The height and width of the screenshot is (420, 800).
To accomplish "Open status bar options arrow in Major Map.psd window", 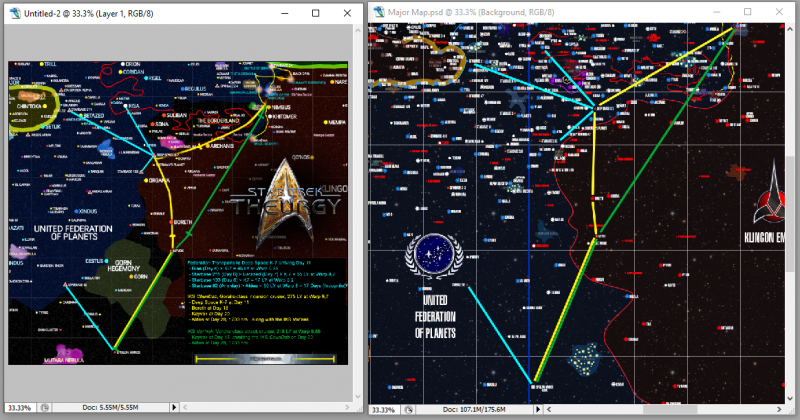I will 538,409.
